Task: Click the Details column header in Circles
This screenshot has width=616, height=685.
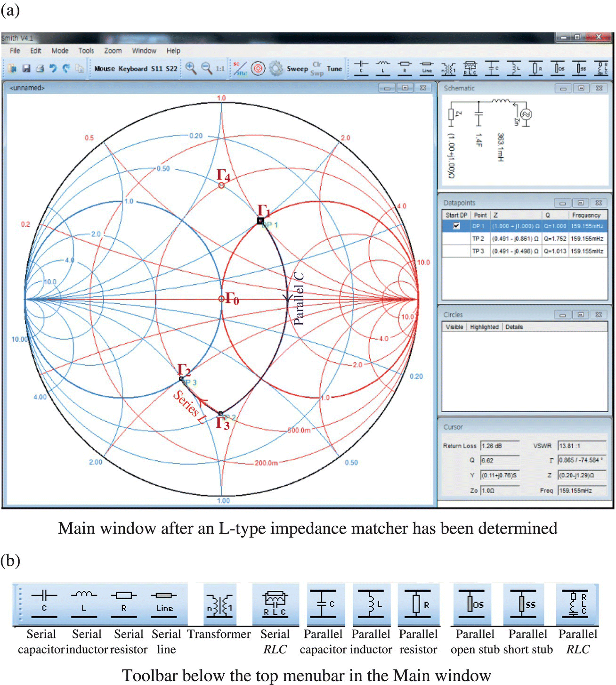Action: [514, 327]
